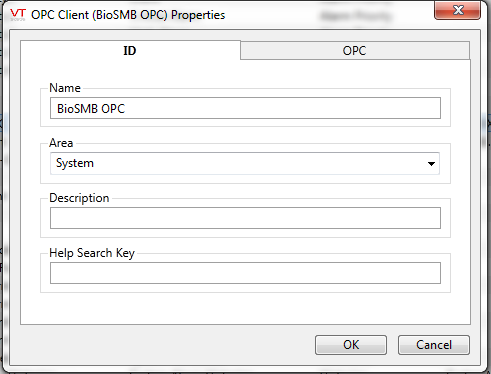This screenshot has width=491, height=374.
Task: Expand the Area dropdown arrow
Action: (431, 164)
